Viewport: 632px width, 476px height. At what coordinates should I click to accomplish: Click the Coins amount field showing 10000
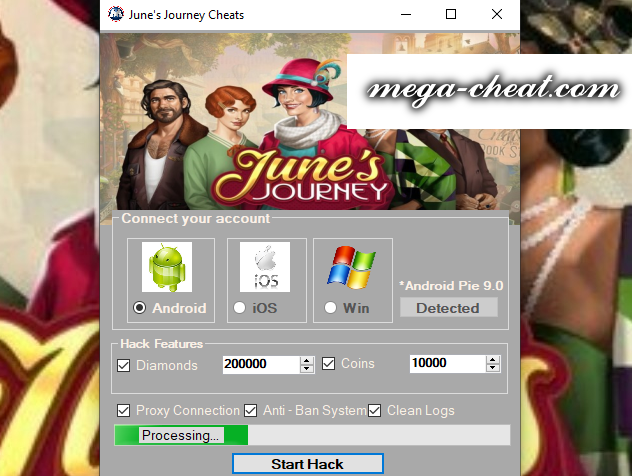pyautogui.click(x=447, y=364)
